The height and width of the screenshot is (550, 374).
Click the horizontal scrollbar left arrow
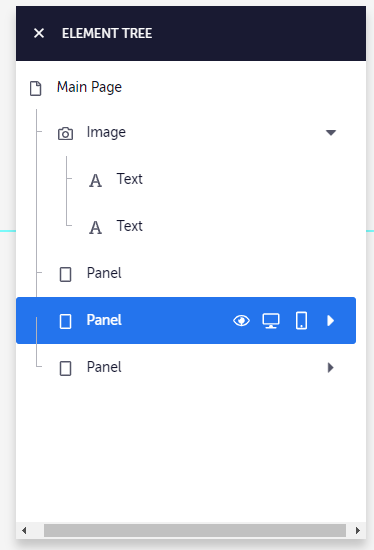tap(24, 530)
